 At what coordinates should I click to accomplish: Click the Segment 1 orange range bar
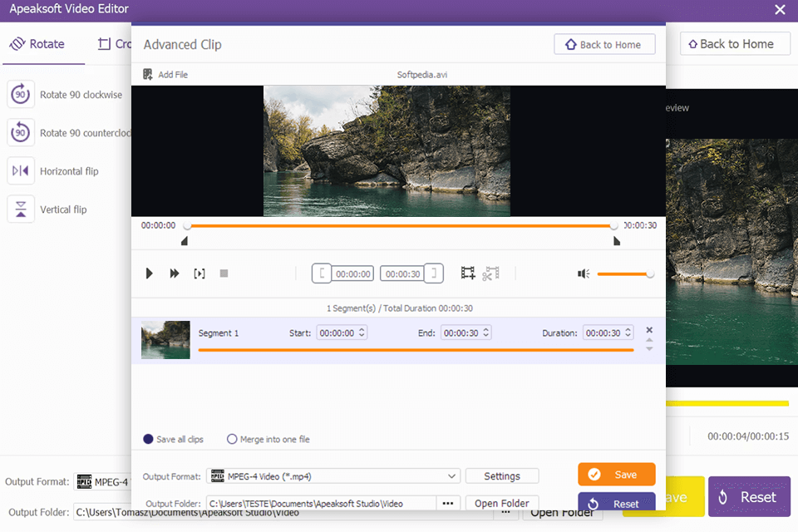point(416,350)
